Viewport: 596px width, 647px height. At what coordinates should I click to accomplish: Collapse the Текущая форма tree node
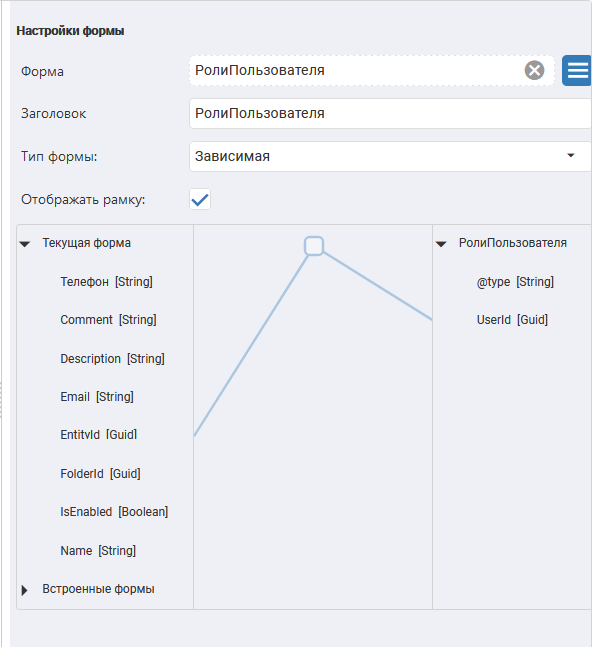click(x=25, y=244)
